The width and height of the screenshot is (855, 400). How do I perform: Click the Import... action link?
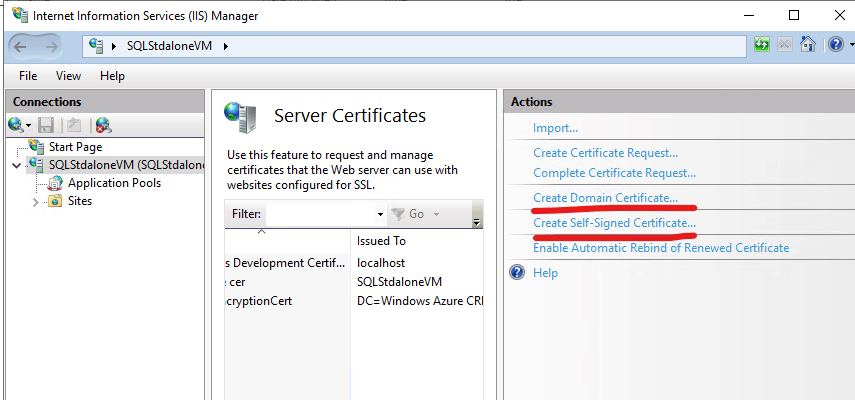555,128
